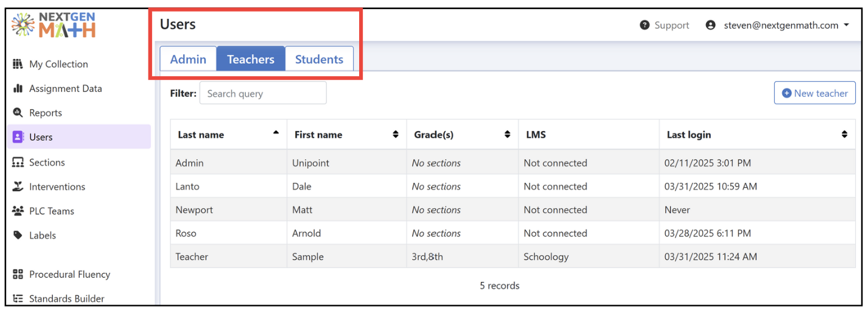Click the Support question mark icon
This screenshot has height=312, width=868.
click(x=645, y=25)
